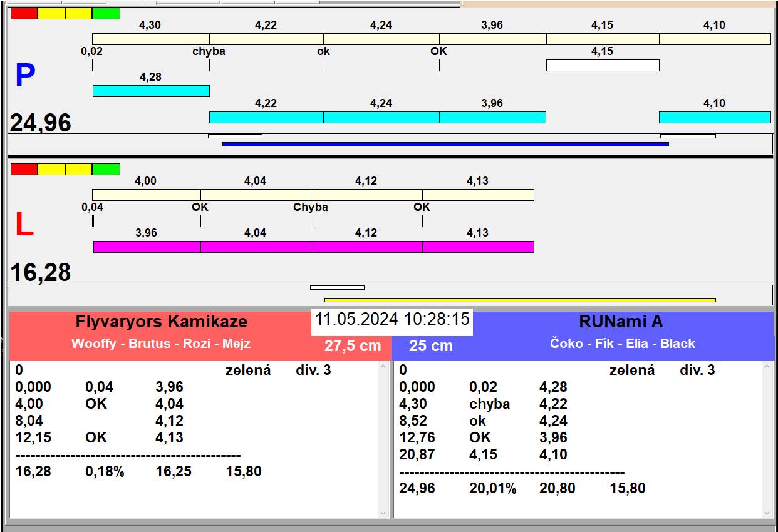
Task: Select 24,96 in RUNami summary row
Action: [417, 488]
